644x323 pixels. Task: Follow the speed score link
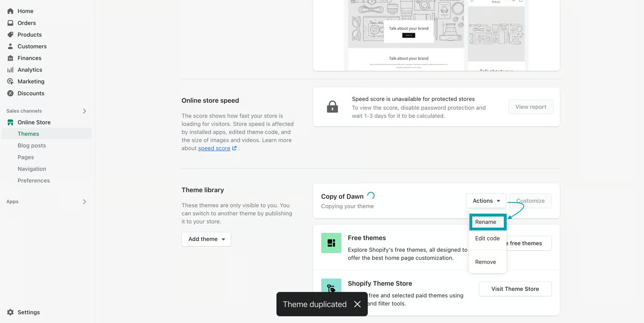pyautogui.click(x=214, y=148)
